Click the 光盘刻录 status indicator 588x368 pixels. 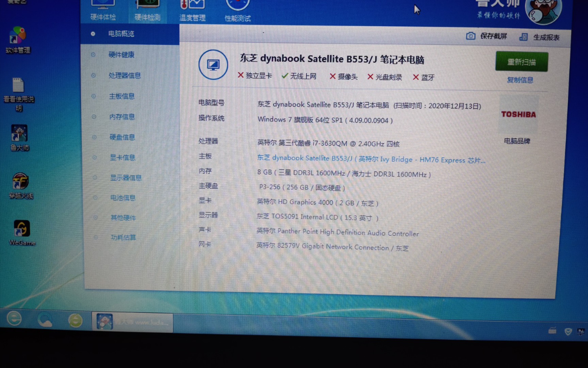385,77
